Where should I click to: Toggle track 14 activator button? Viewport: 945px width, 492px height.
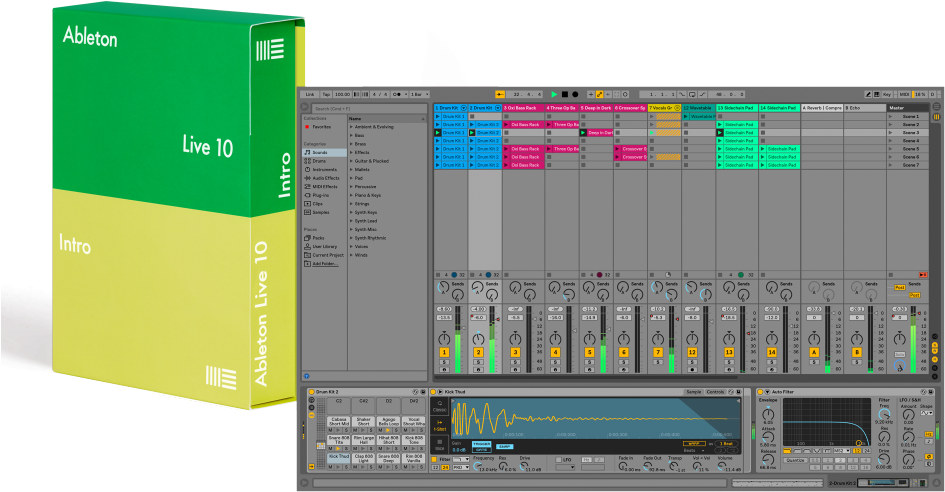772,352
